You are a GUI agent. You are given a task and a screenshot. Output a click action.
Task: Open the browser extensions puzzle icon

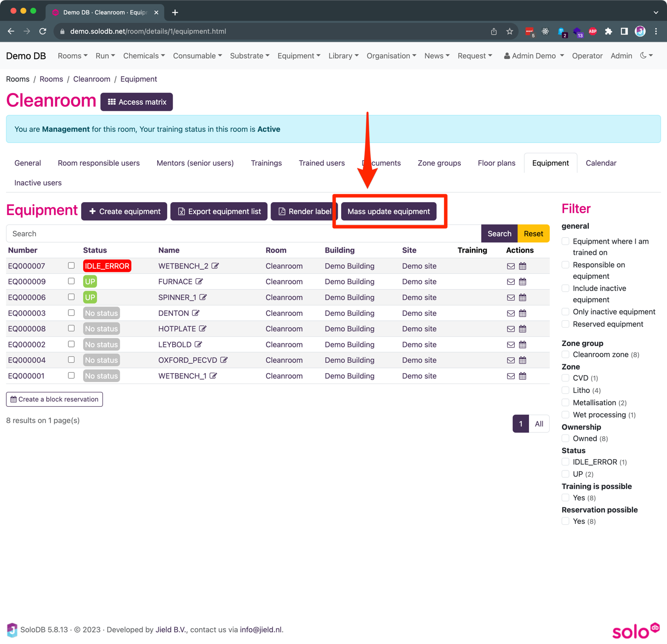tap(609, 31)
